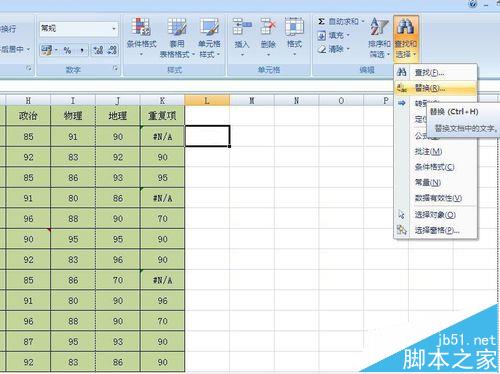Click the active cell in column L

pos(207,136)
